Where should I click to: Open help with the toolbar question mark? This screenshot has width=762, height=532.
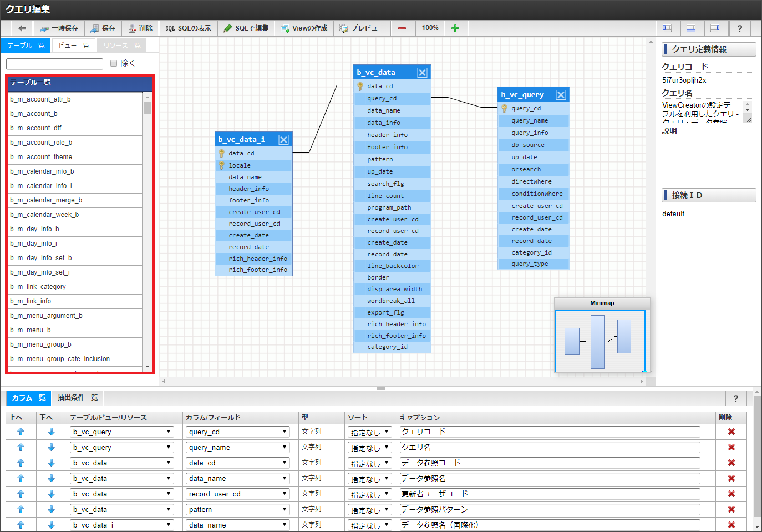pyautogui.click(x=739, y=28)
